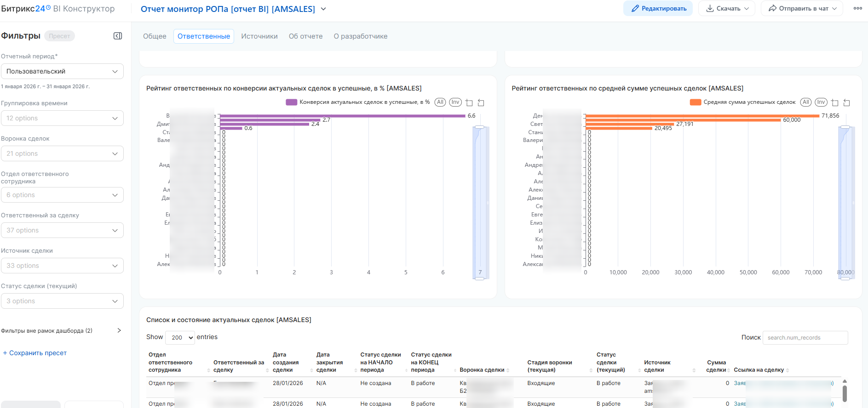The width and height of the screenshot is (868, 408).
Task: Switch to the Источники tab
Action: pos(259,36)
